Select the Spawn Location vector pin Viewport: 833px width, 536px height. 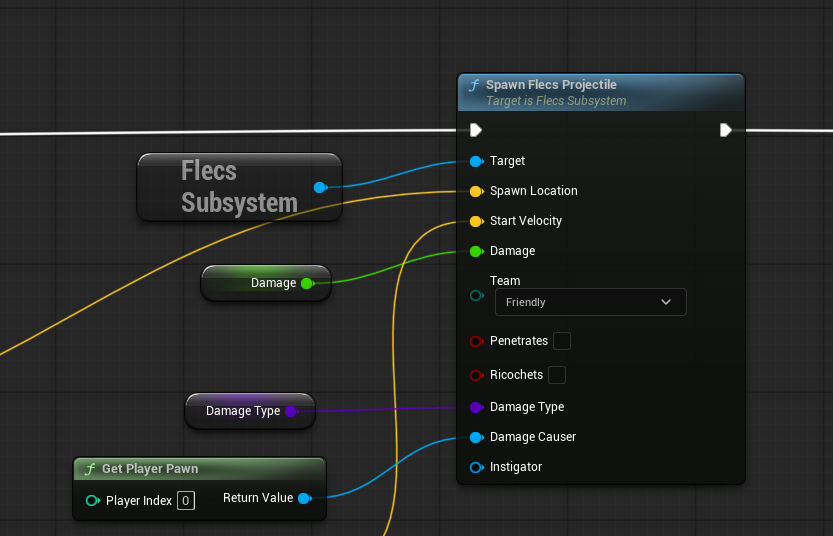477,191
